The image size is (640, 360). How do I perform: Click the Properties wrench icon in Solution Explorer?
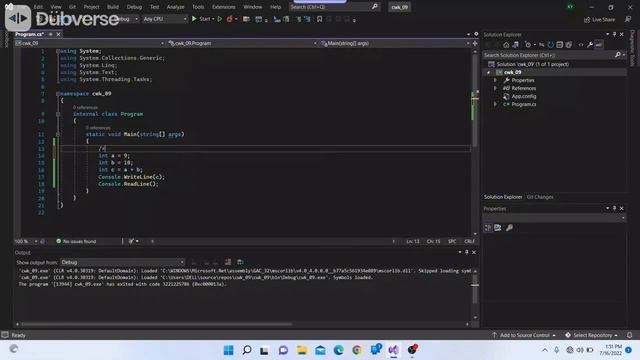tap(590, 45)
